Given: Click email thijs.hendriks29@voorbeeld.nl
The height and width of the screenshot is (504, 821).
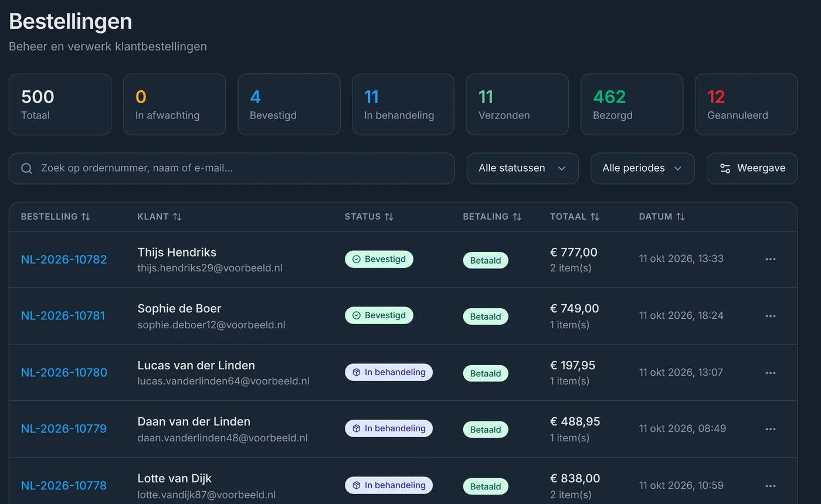Looking at the screenshot, I should coord(210,268).
